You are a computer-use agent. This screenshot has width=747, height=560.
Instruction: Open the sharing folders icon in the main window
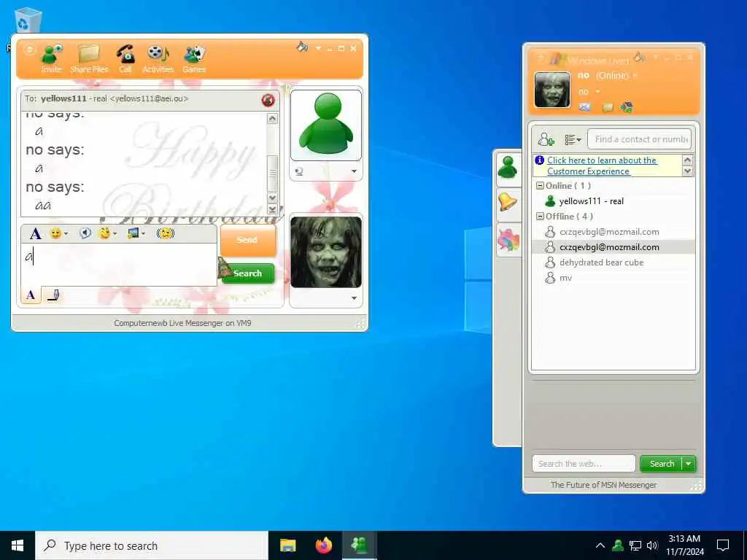click(x=608, y=107)
